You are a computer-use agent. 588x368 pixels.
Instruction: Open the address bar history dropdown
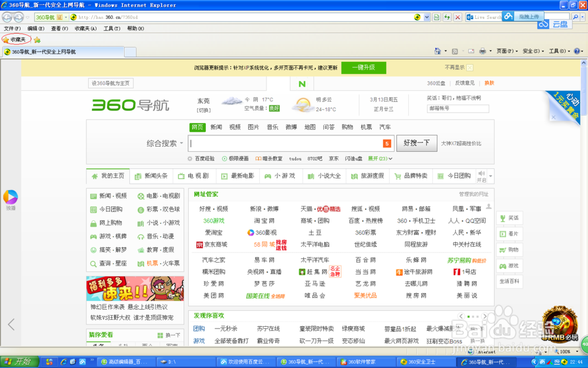tap(427, 17)
